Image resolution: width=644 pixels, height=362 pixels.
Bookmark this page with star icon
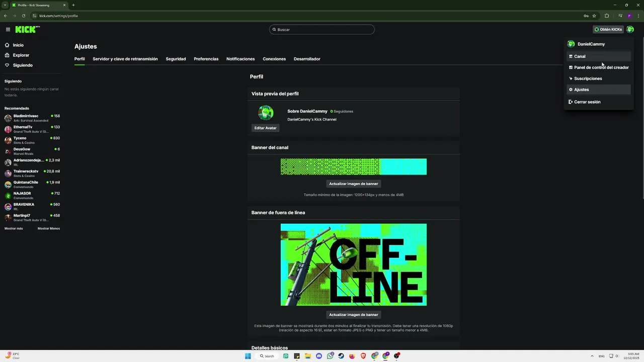pyautogui.click(x=594, y=16)
